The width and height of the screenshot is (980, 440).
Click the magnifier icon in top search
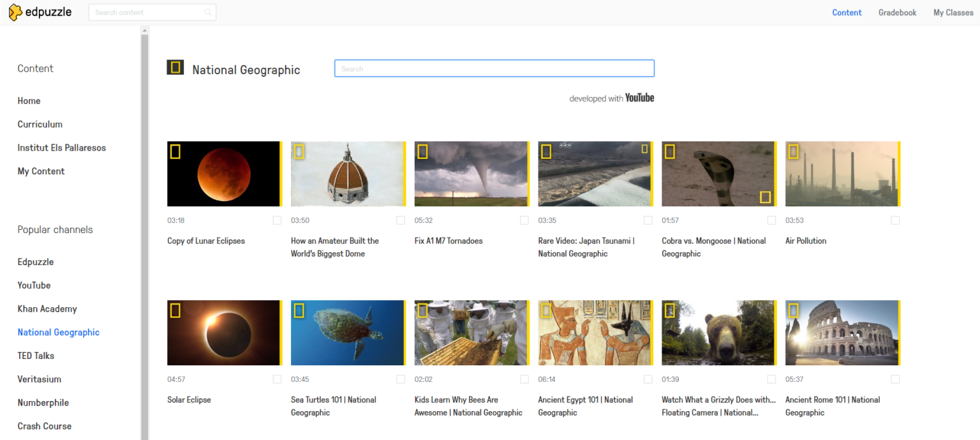tap(208, 12)
